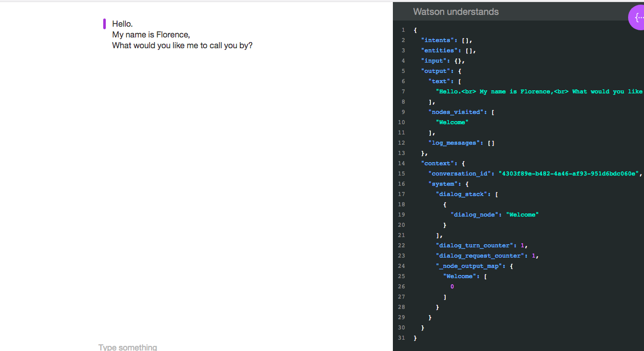The height and width of the screenshot is (351, 644).
Task: Select the "nodes_visited" key
Action: 457,112
